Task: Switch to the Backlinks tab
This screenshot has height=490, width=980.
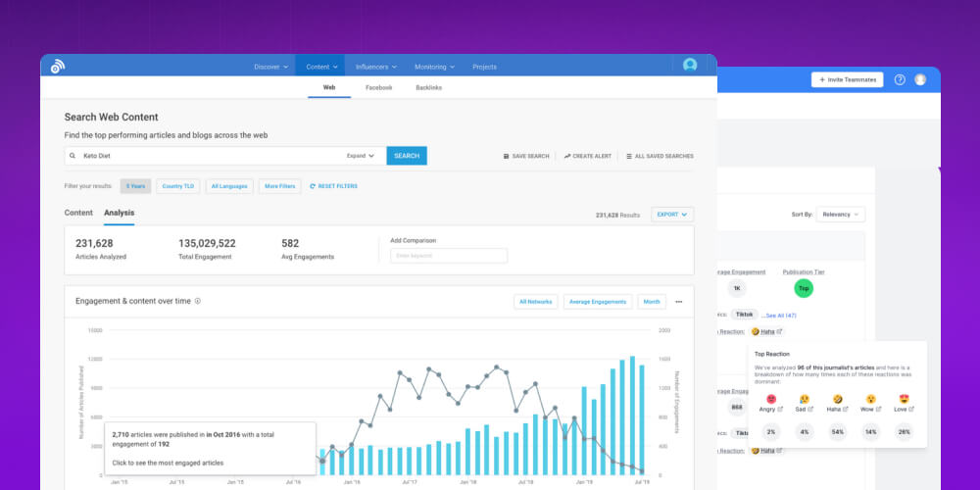Action: pyautogui.click(x=429, y=88)
